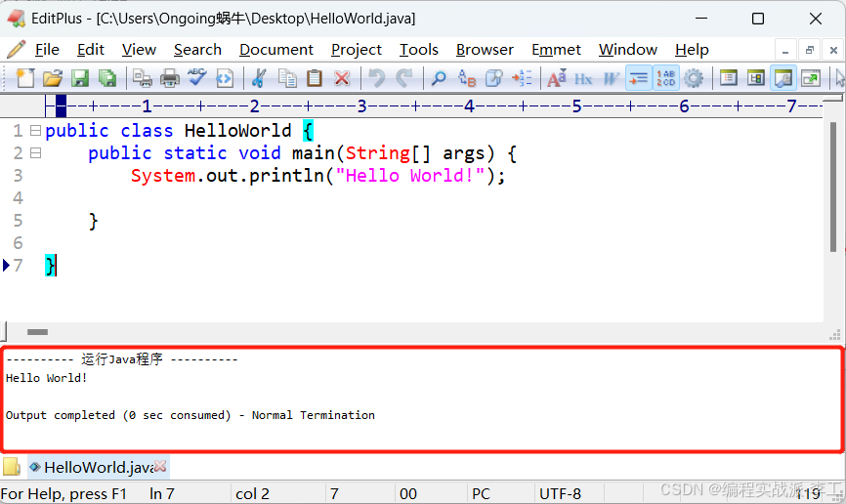
Task: Open the font settings icon (Aa)
Action: click(557, 78)
